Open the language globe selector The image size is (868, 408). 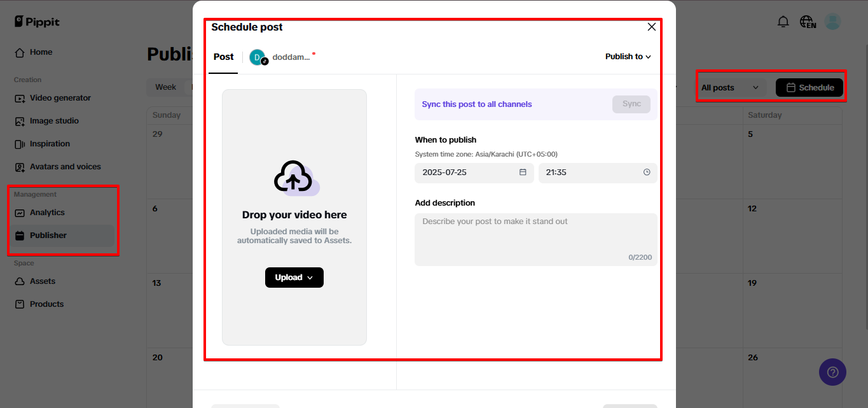(x=808, y=22)
